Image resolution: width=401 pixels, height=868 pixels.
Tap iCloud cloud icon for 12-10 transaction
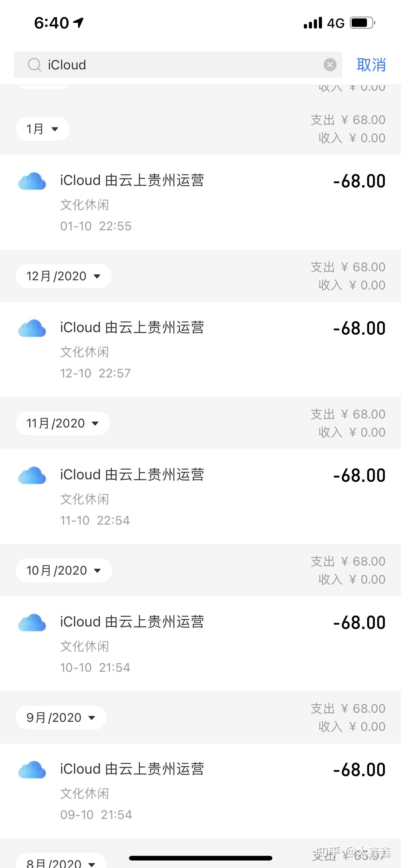click(32, 328)
